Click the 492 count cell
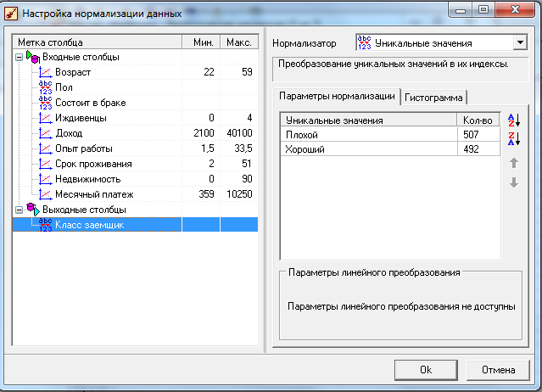Screen dimensions: 542x392 (478, 149)
